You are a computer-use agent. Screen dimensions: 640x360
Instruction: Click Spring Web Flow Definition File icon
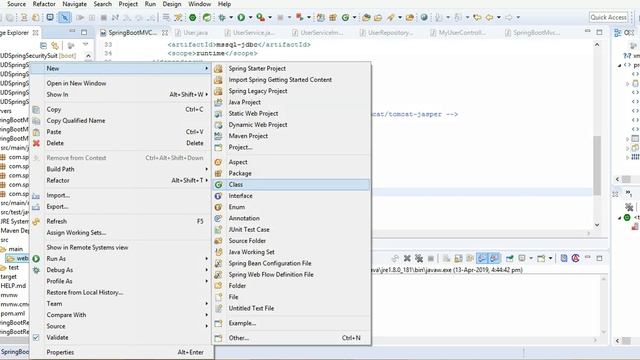tap(218, 275)
